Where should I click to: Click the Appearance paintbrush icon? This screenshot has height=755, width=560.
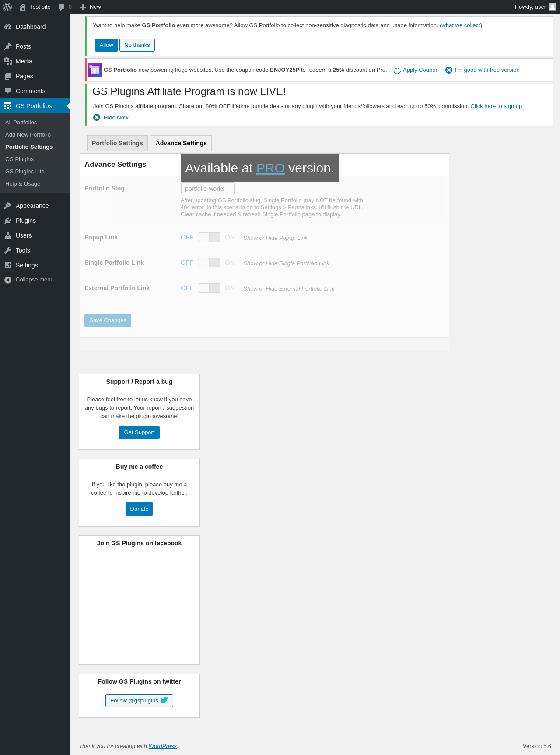point(8,206)
